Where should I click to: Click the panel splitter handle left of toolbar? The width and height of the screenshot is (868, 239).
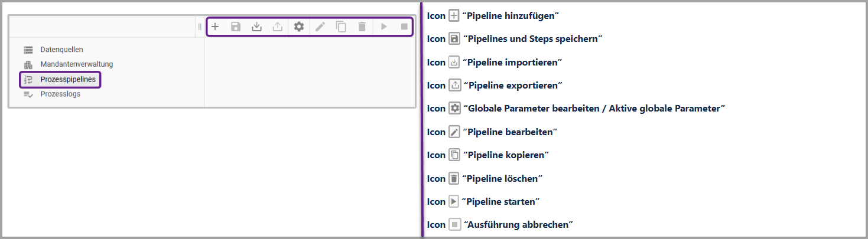(200, 27)
